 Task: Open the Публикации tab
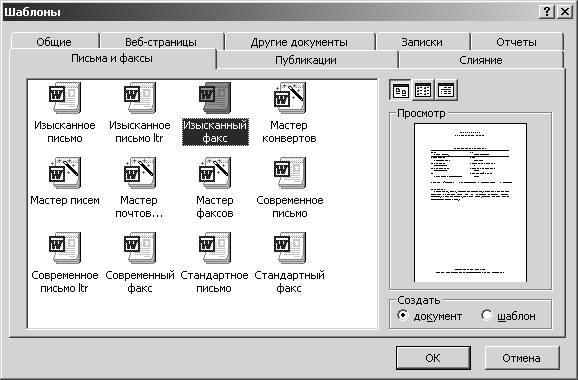click(306, 60)
